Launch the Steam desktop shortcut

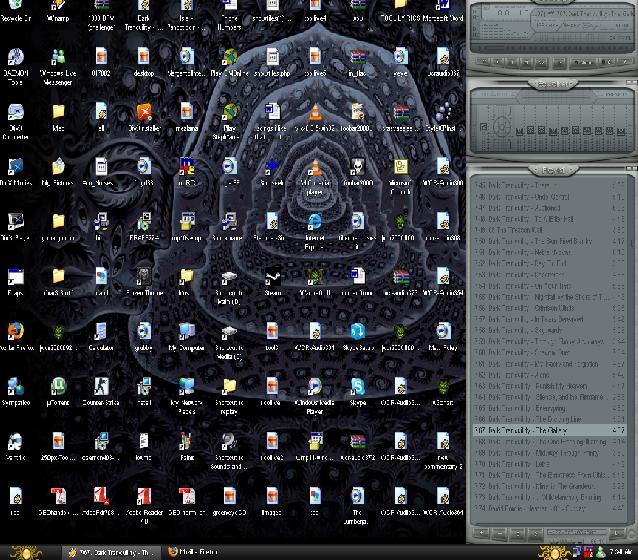click(273, 282)
